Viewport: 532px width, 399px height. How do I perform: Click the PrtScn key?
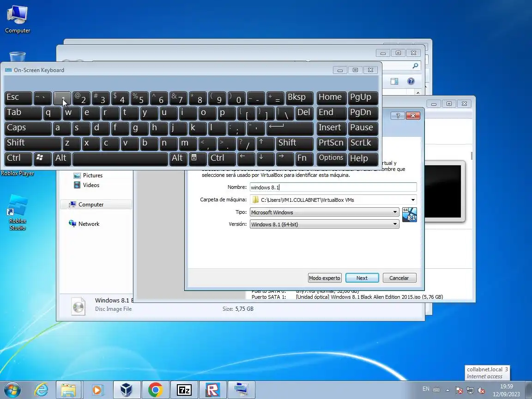[332, 144]
